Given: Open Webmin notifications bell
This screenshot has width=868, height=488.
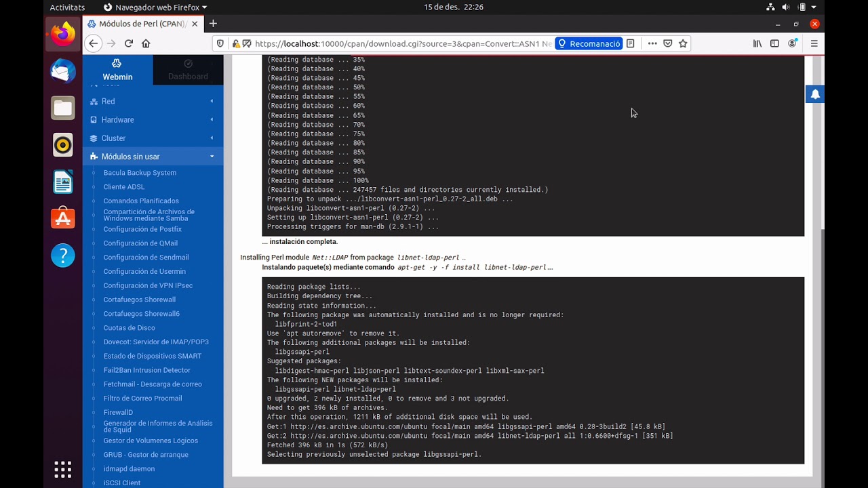Looking at the screenshot, I should pyautogui.click(x=815, y=94).
